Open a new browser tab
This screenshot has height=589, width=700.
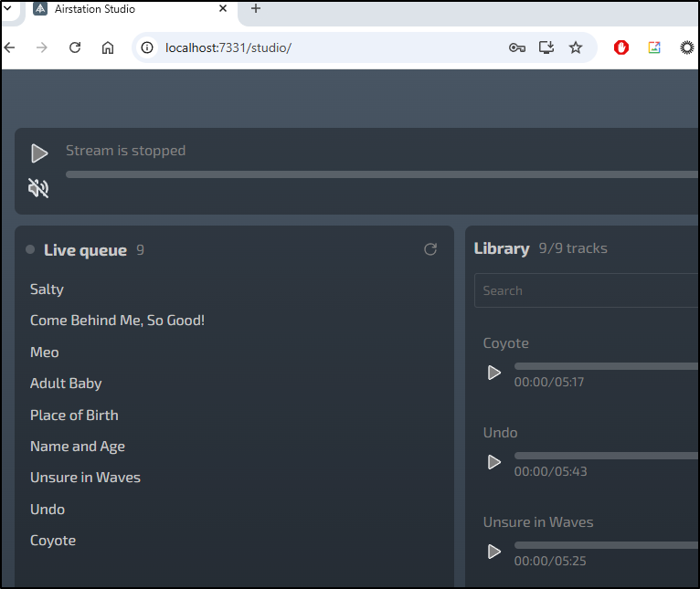coord(256,8)
